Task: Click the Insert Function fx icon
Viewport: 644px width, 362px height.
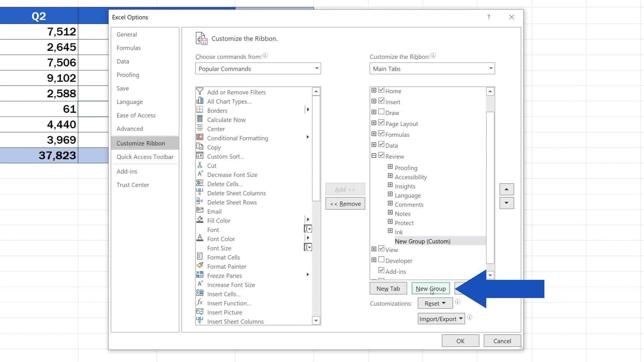Action: pyautogui.click(x=200, y=302)
